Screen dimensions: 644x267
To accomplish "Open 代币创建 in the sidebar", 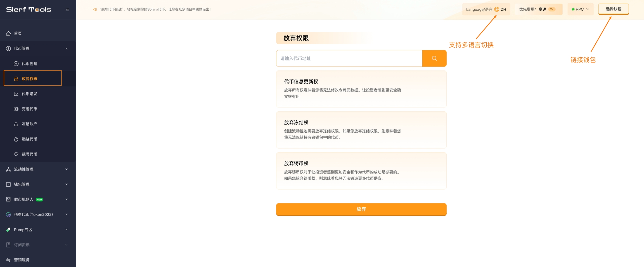I will 30,64.
